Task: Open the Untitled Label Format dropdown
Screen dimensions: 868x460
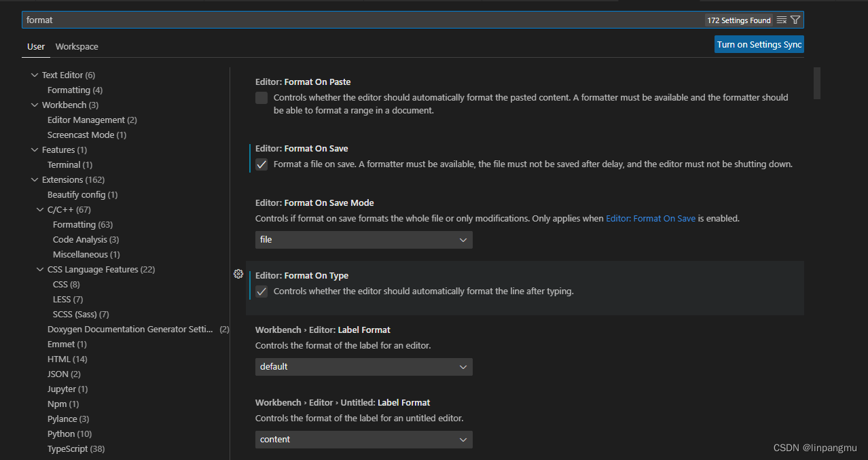Action: 363,440
